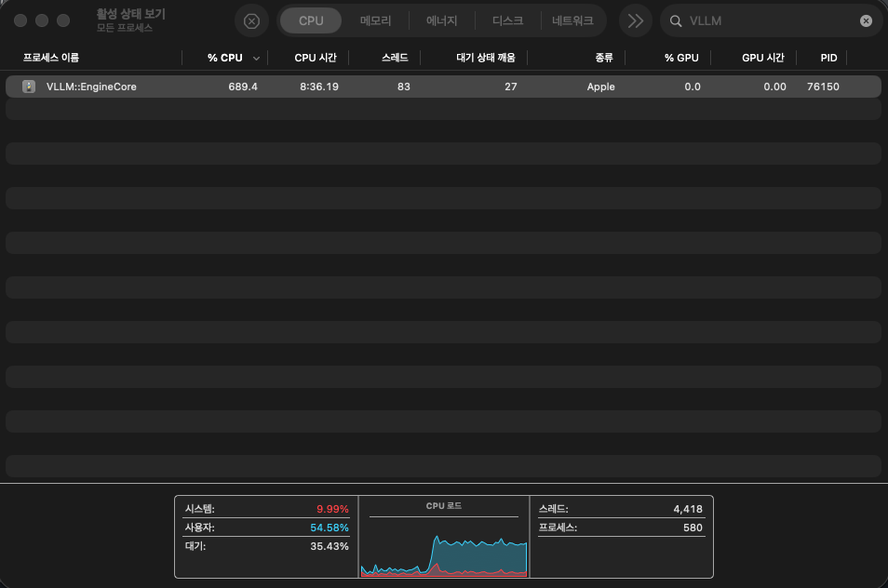Click the CPU 로드 graph

[444, 555]
